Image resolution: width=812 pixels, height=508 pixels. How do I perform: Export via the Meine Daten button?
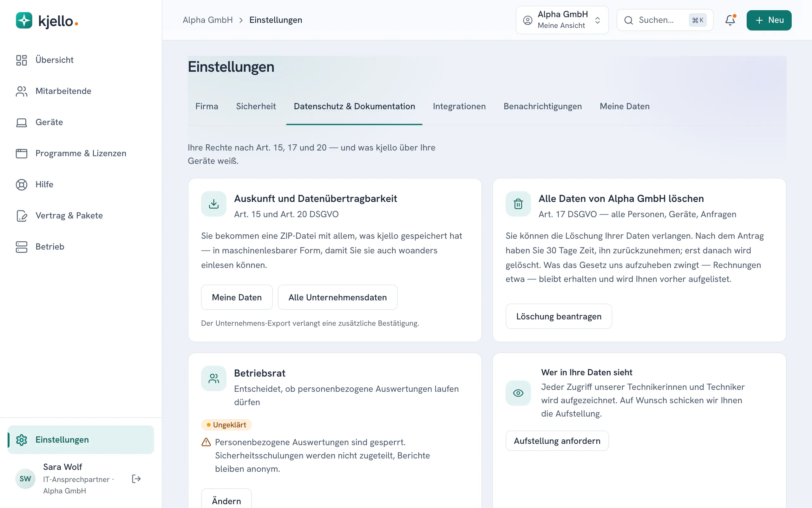click(x=237, y=297)
